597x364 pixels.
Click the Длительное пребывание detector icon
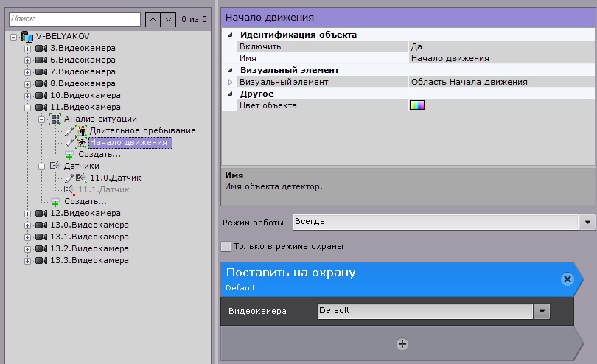tap(81, 131)
